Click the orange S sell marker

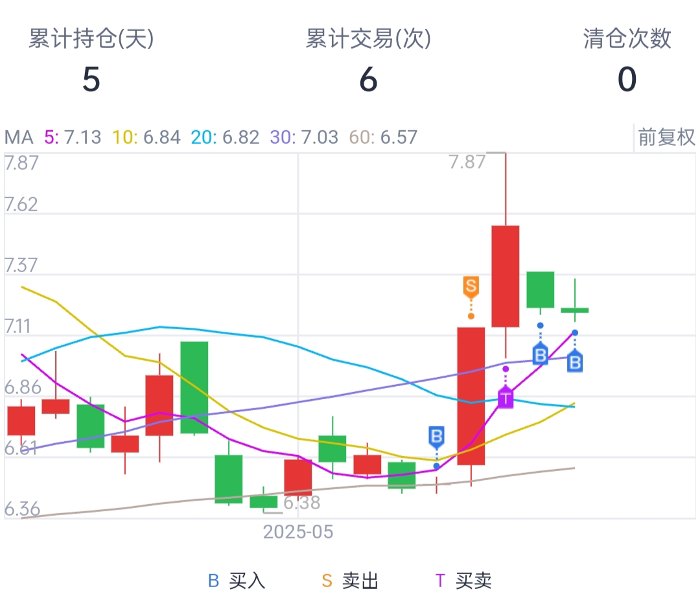(x=471, y=286)
